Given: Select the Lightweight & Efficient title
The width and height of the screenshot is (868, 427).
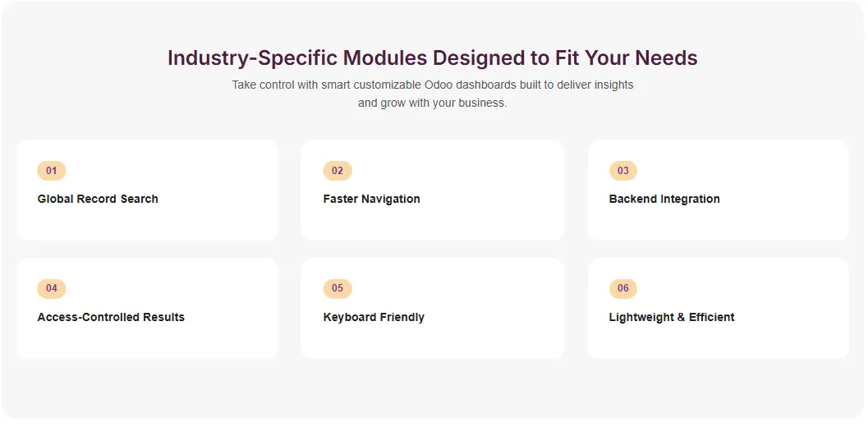Looking at the screenshot, I should [672, 317].
